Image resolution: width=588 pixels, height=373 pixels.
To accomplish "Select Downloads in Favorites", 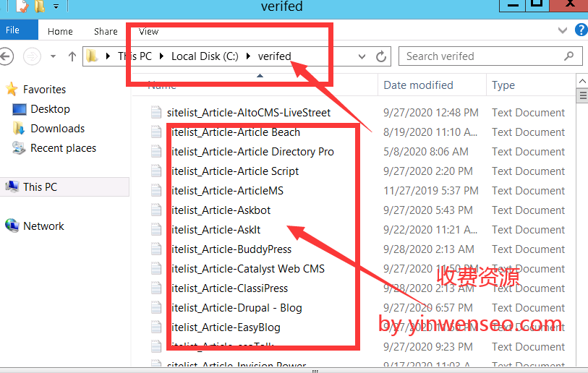I will pyautogui.click(x=57, y=129).
